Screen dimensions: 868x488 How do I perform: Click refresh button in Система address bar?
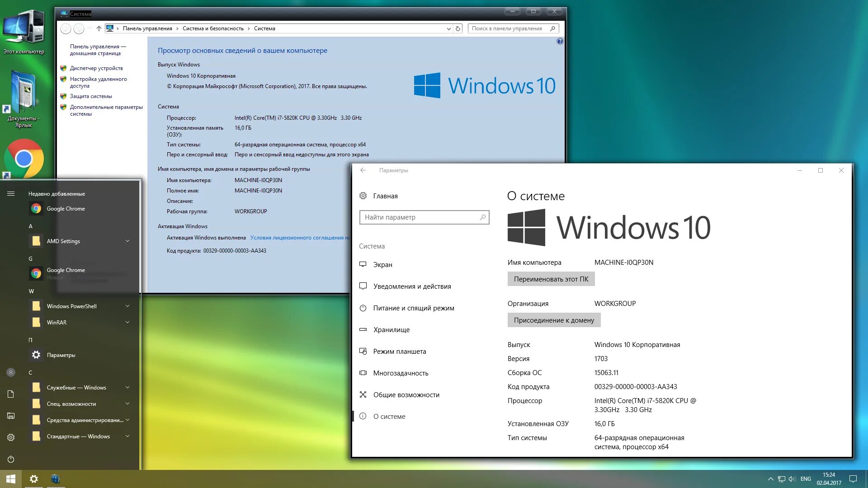[x=458, y=28]
